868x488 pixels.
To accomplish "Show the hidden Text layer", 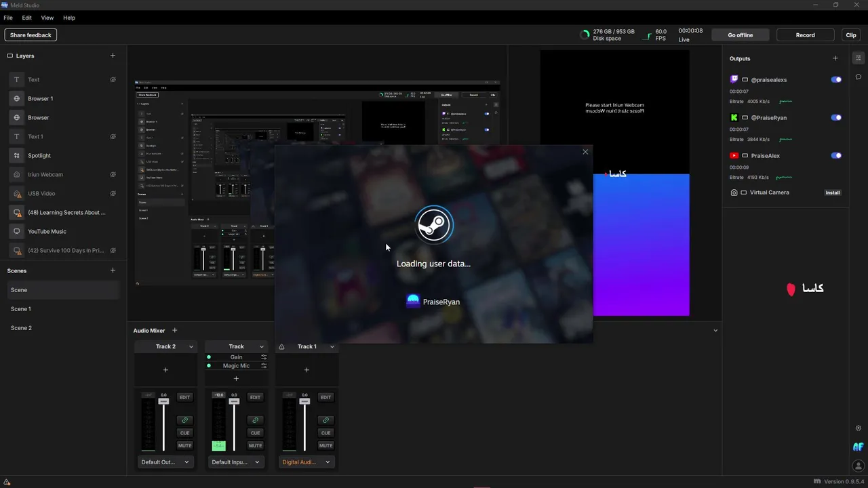I will tap(113, 79).
